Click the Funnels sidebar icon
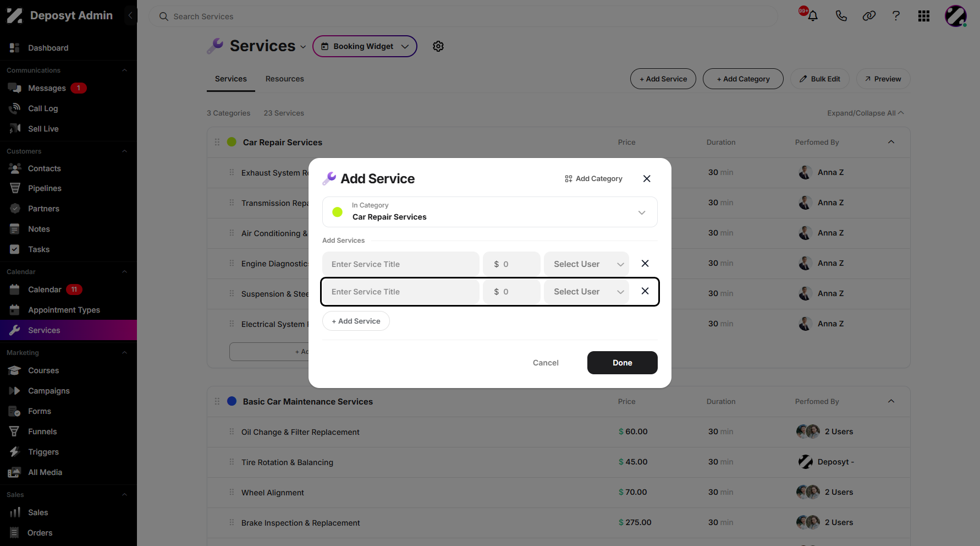Viewport: 980px width, 546px height. point(15,432)
